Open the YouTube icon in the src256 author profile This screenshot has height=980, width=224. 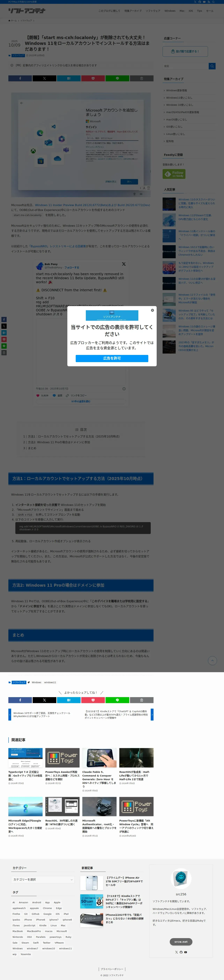point(186,952)
